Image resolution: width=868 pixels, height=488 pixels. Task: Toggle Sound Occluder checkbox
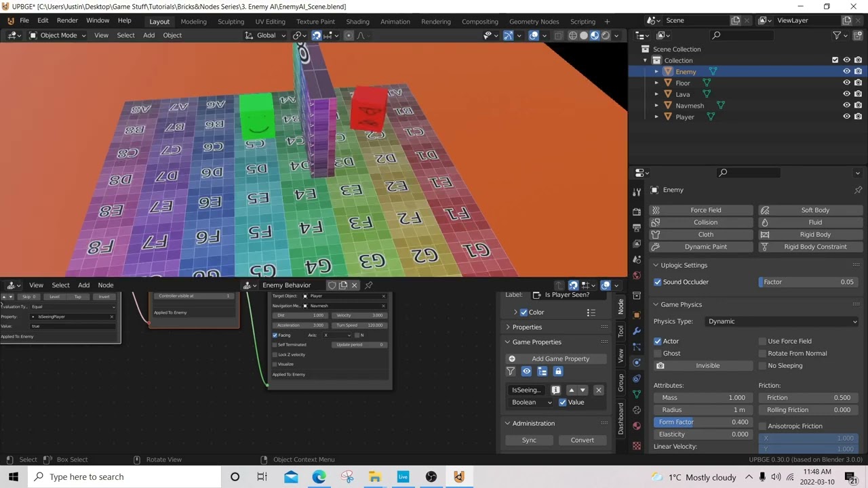[657, 282]
